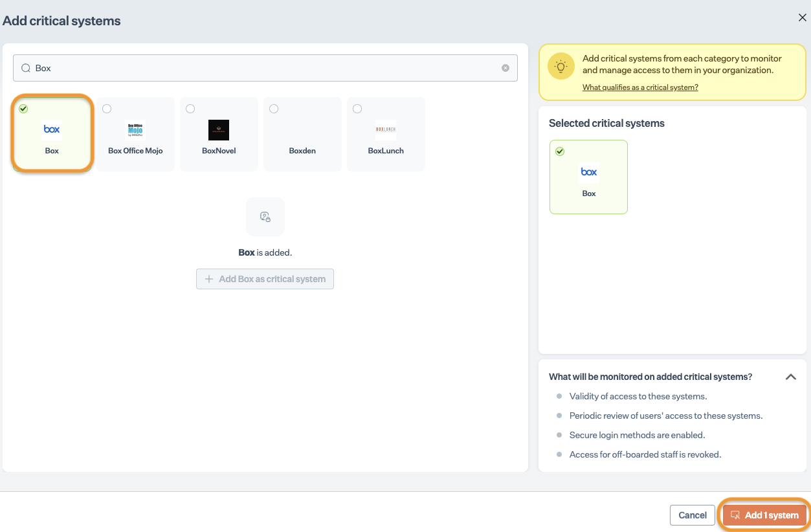Clear the Box search text
This screenshot has width=811, height=532.
pos(505,68)
